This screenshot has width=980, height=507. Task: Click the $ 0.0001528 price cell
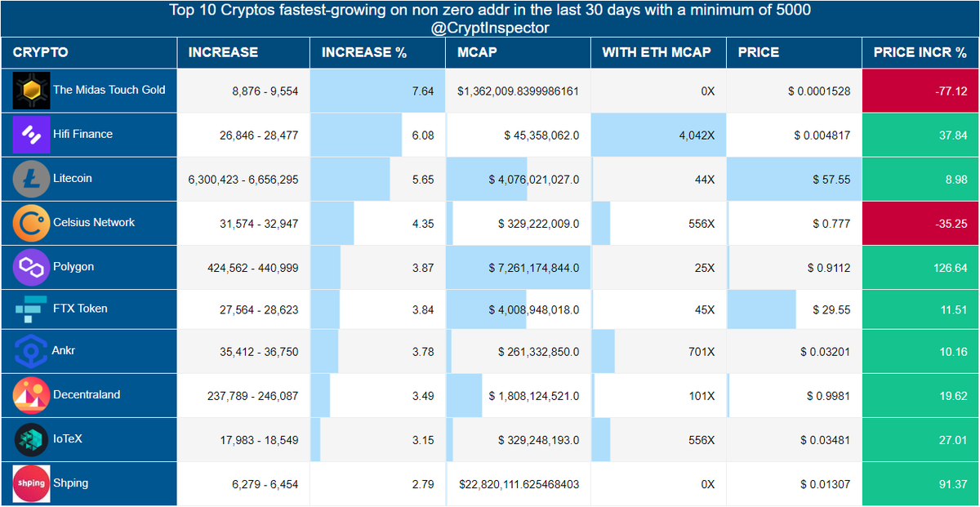pos(794,91)
